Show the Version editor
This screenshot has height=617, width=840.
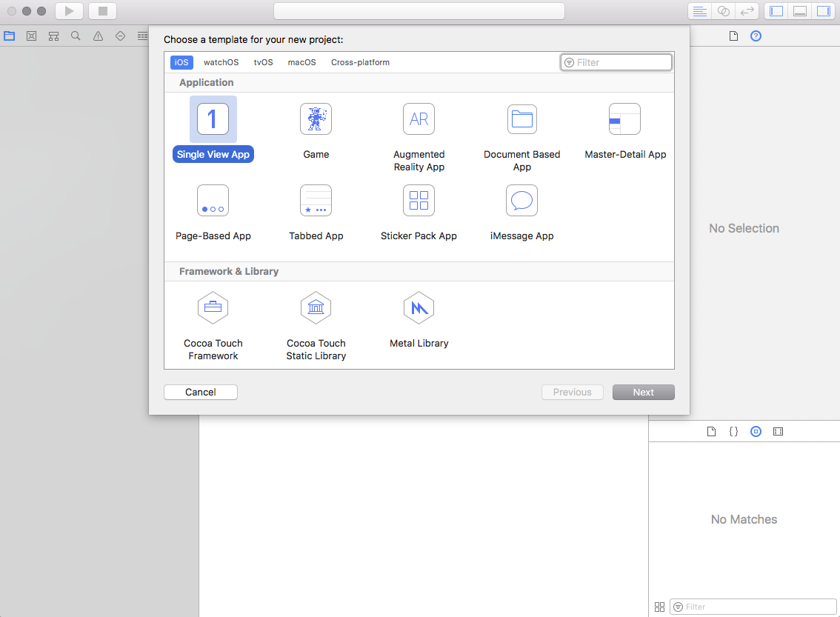point(747,11)
